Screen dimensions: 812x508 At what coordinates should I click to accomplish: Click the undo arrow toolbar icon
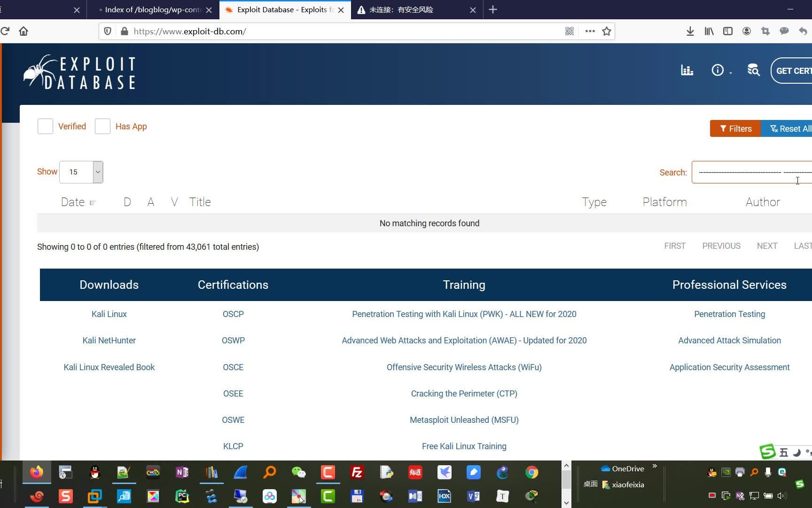click(x=803, y=32)
